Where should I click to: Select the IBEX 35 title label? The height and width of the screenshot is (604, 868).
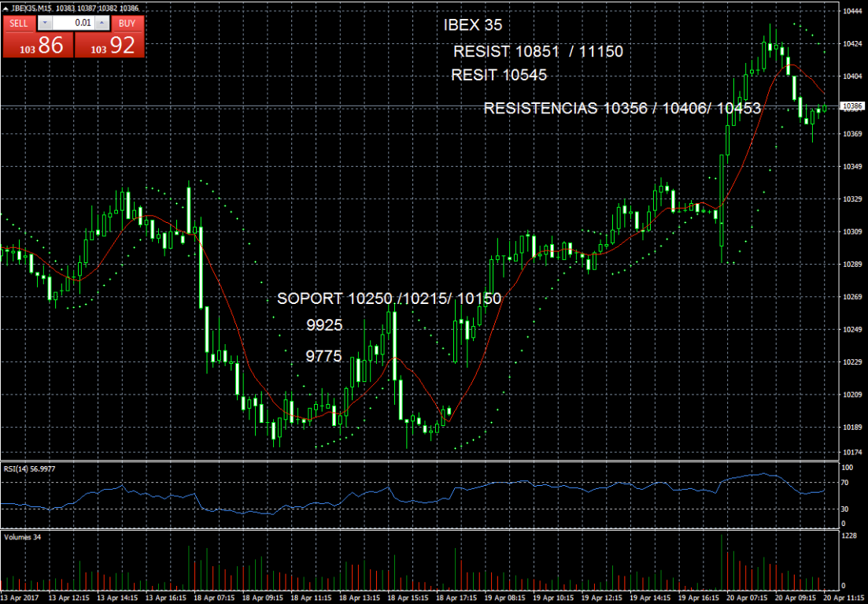pos(472,25)
